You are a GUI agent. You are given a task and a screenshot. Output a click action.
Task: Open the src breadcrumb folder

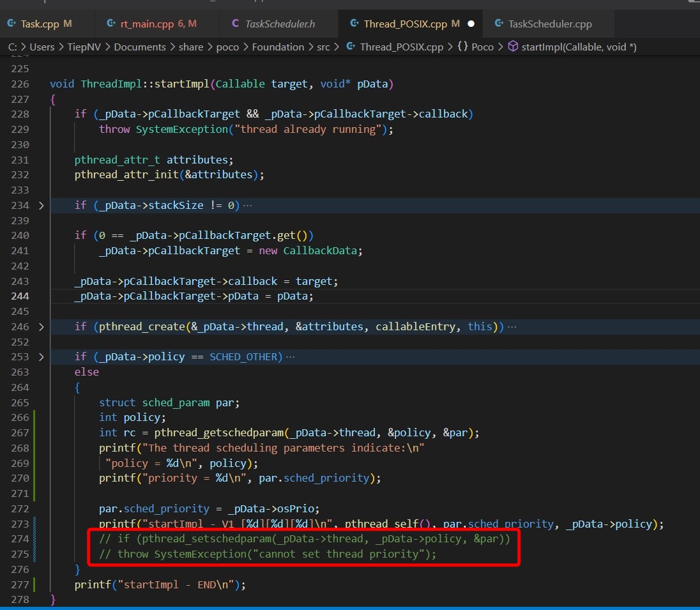[x=323, y=47]
